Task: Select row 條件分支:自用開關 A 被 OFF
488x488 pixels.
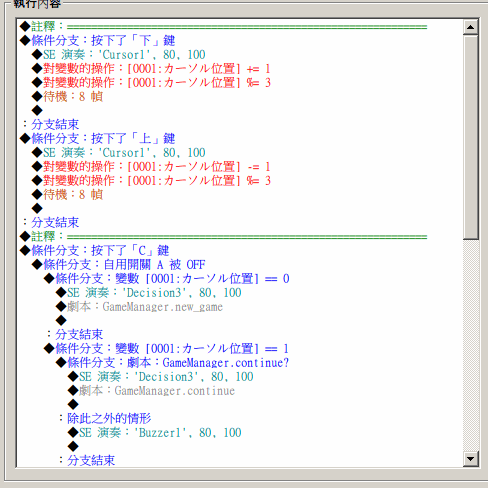Action: [118, 264]
